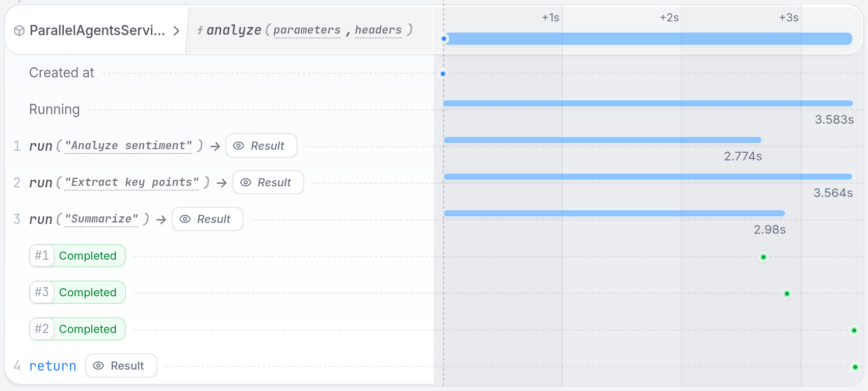The height and width of the screenshot is (391, 868).
Task: Expand the ParallelAgentsService breadcrumb chevron
Action: coord(176,30)
